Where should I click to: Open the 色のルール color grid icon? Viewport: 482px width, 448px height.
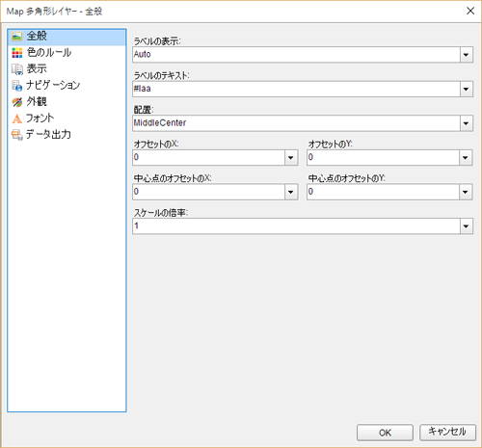point(17,53)
